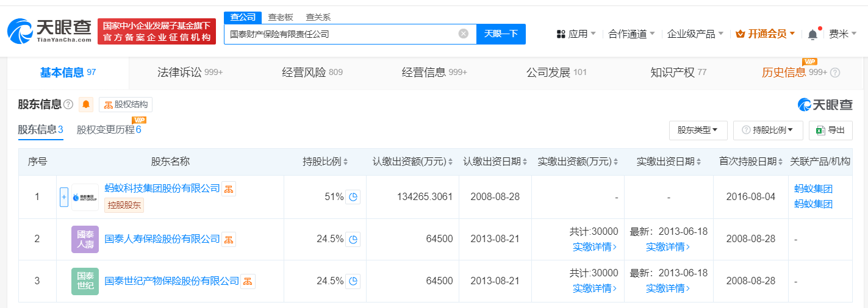The image size is (868, 308).
Task: Open the 合作通道 dropdown
Action: (x=632, y=34)
